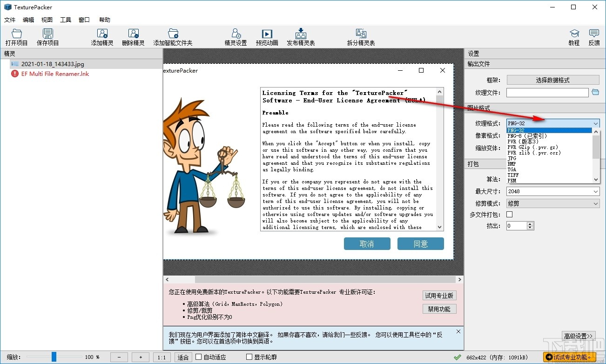Choose PKM in the texture format list
The width and height of the screenshot is (606, 364).
549,181
